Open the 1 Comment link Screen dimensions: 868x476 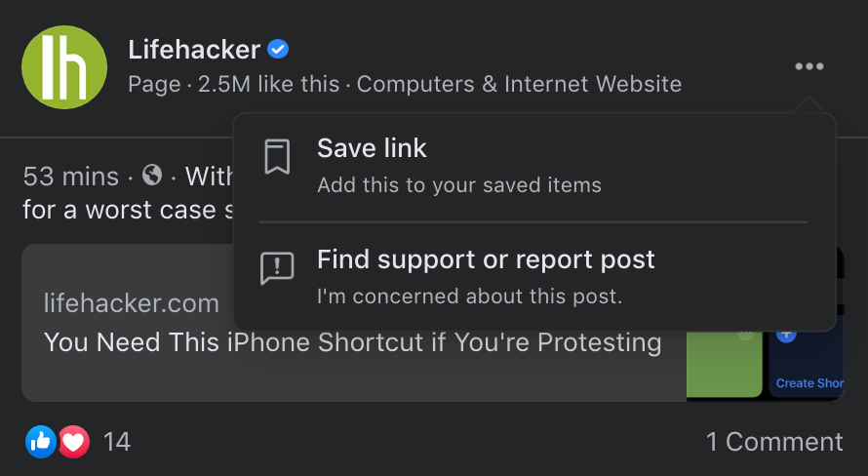(774, 442)
